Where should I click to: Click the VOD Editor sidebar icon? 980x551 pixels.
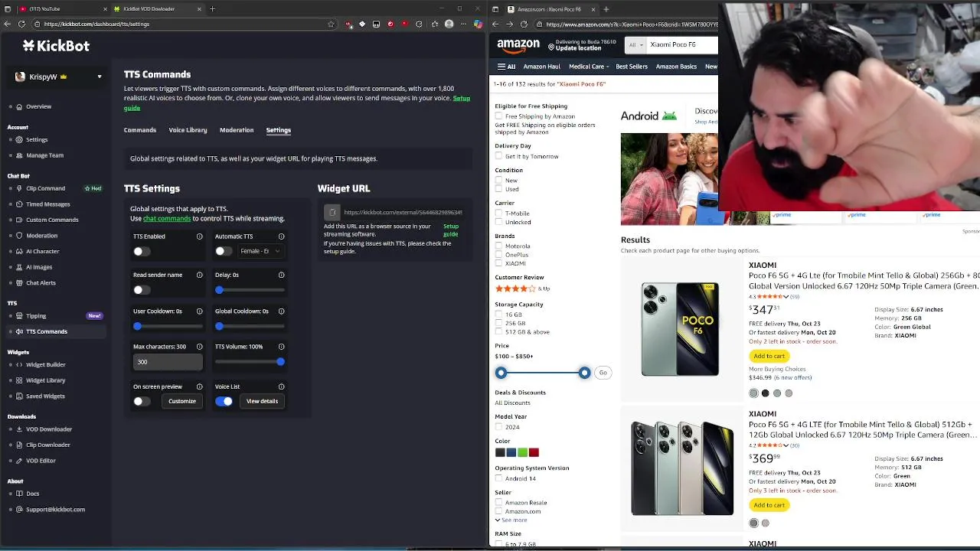coord(19,461)
